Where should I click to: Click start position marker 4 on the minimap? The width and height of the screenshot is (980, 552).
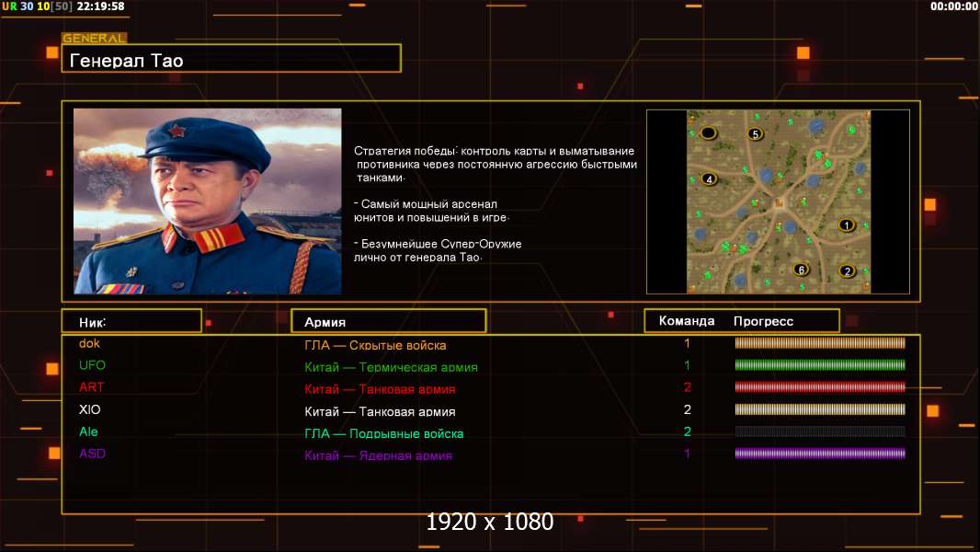709,178
